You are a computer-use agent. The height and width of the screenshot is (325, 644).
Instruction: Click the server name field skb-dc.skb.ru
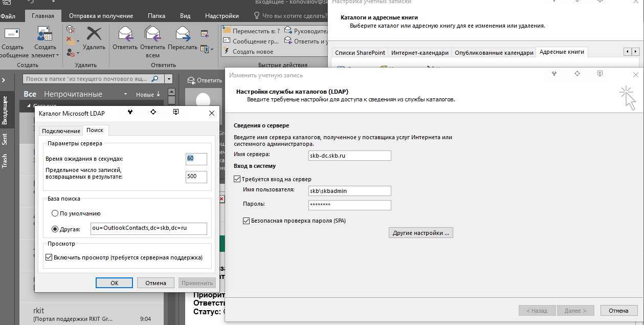(350, 155)
